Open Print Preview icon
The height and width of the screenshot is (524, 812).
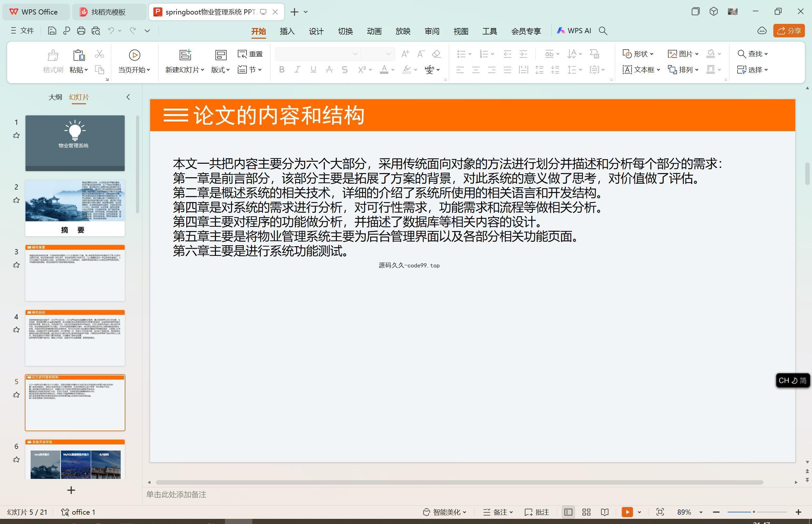click(x=96, y=31)
